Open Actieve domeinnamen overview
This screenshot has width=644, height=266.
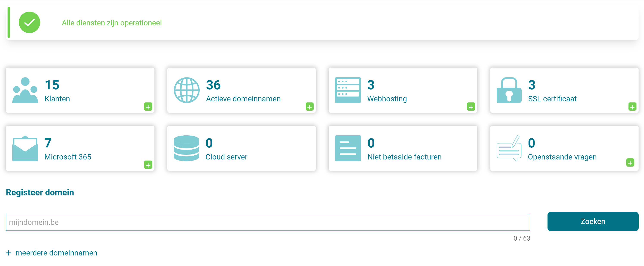(243, 99)
